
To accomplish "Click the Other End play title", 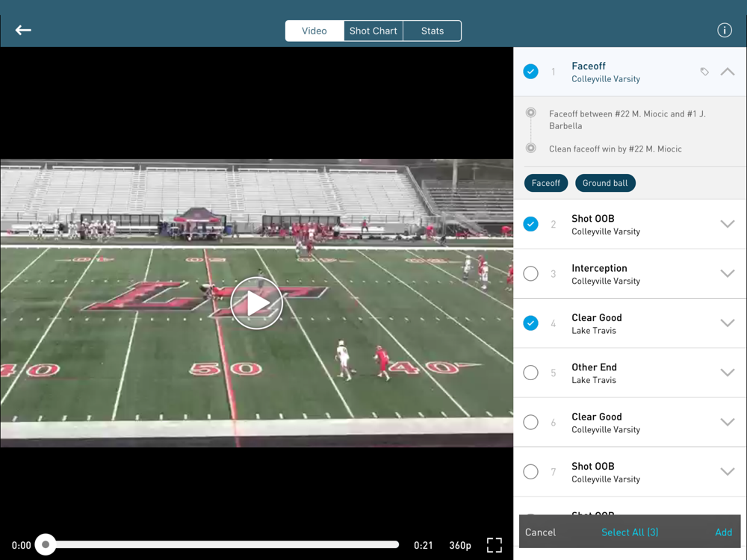I will 594,367.
